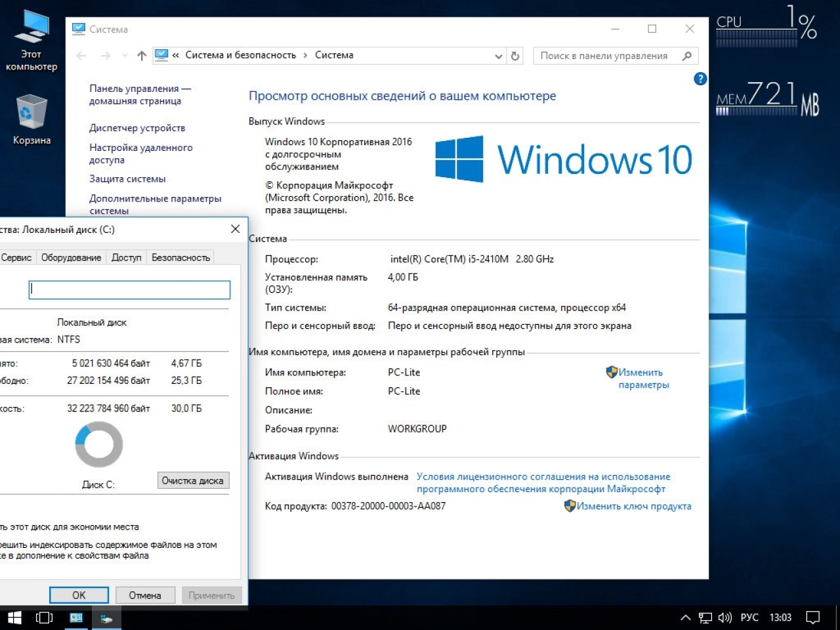Refresh the control panel address bar
Image resolution: width=840 pixels, height=630 pixels.
click(x=515, y=56)
